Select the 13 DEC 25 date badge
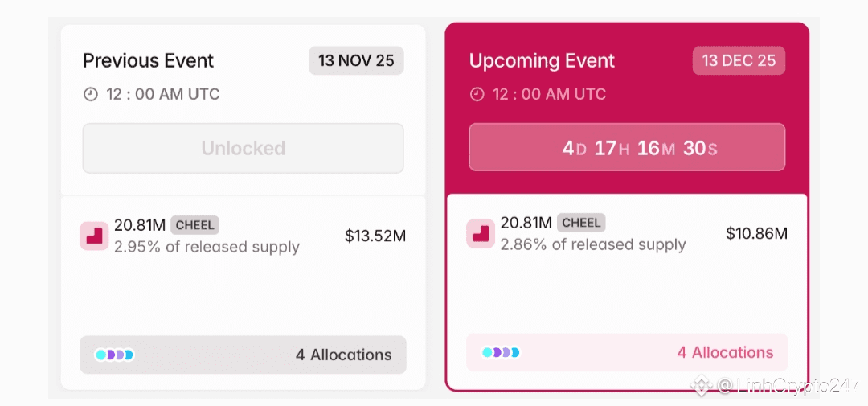Image resolution: width=868 pixels, height=406 pixels. click(x=739, y=61)
